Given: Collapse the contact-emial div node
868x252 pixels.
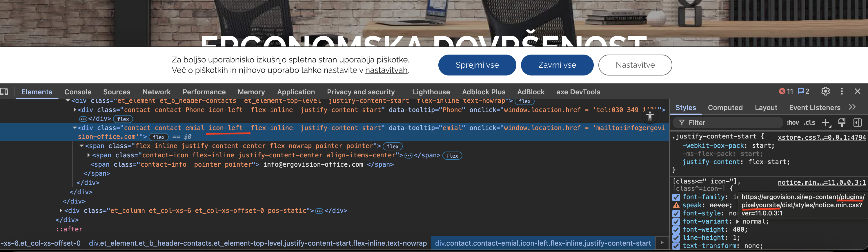Looking at the screenshot, I should (x=75, y=128).
